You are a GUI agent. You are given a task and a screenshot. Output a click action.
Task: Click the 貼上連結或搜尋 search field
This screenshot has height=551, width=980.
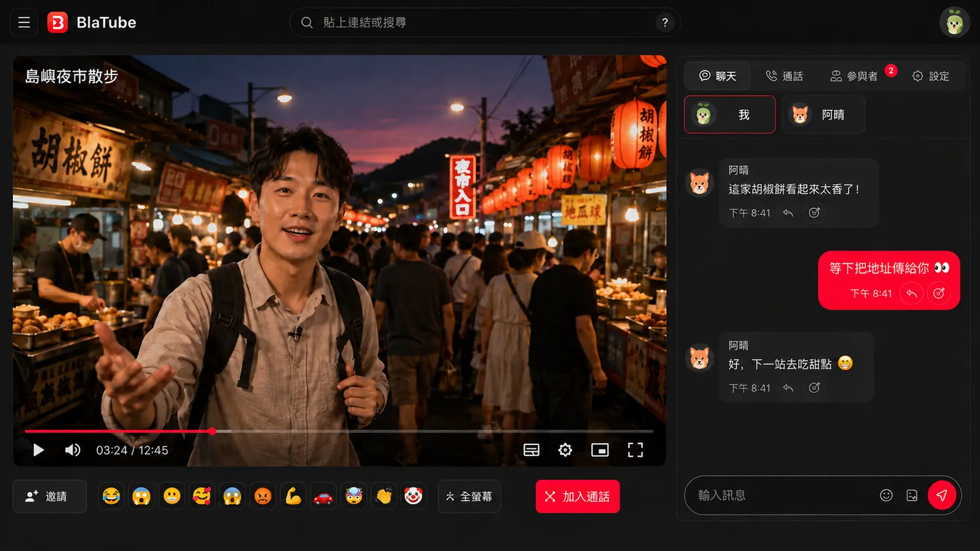pos(484,23)
